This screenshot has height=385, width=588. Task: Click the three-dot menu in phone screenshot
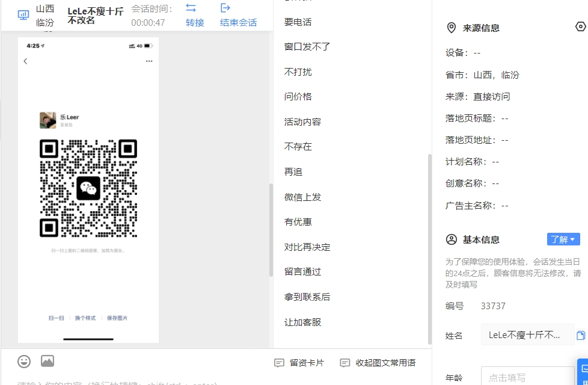[x=149, y=61]
